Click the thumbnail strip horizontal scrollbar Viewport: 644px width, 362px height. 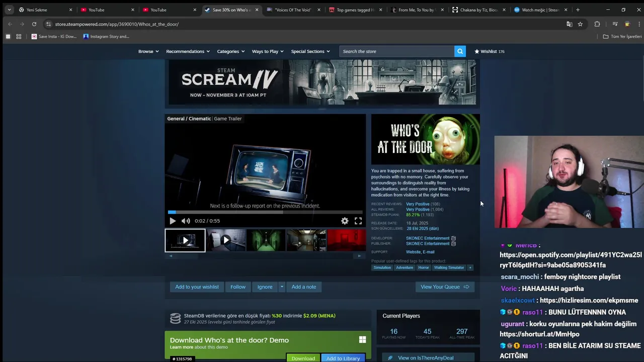pos(265,256)
